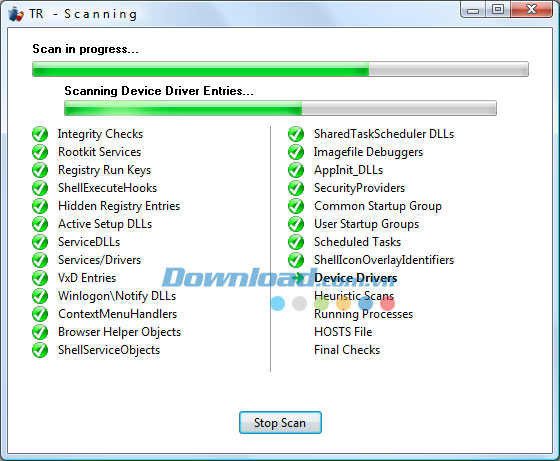Click the green check beside ShellExecuteHooks
The height and width of the screenshot is (461, 560).
coord(40,188)
